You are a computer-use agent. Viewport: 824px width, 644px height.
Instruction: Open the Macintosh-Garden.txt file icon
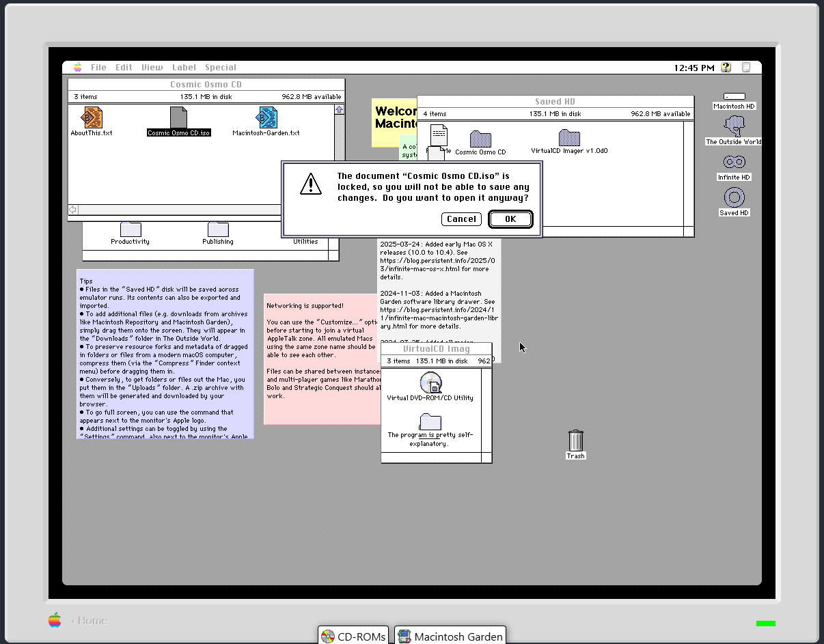click(x=266, y=117)
